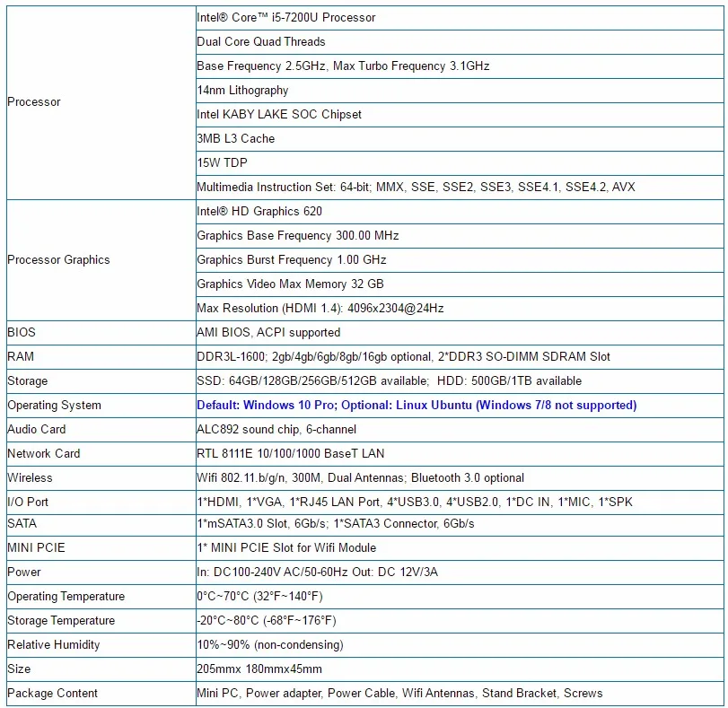Click the 'Wireless' row label
Screen dimensions: 728x708
tap(101, 477)
